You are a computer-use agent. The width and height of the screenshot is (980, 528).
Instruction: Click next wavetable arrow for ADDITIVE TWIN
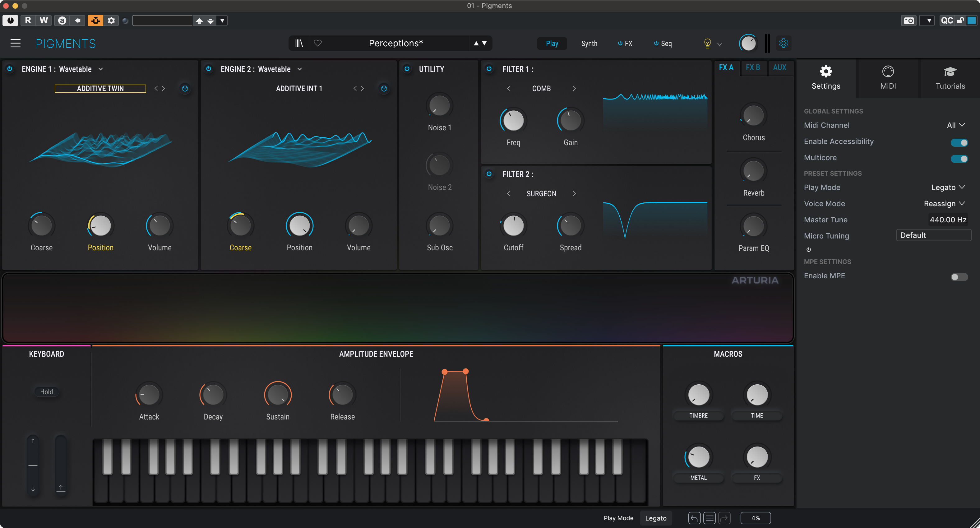point(164,89)
